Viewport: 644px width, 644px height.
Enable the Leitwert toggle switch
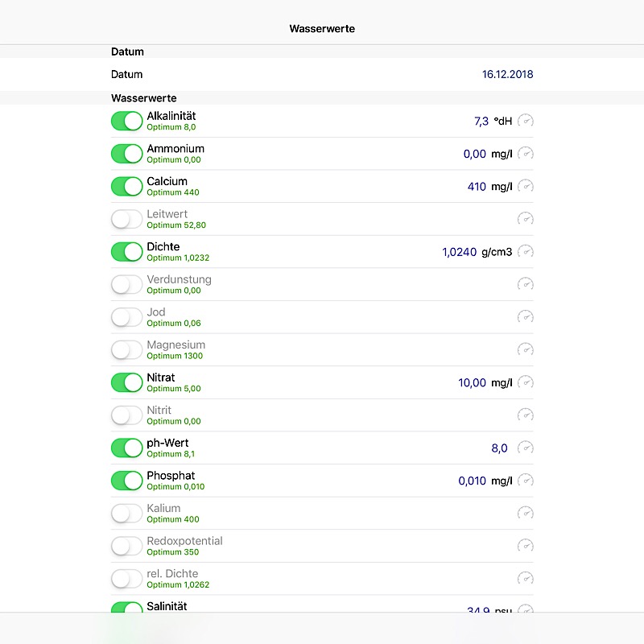(x=126, y=219)
